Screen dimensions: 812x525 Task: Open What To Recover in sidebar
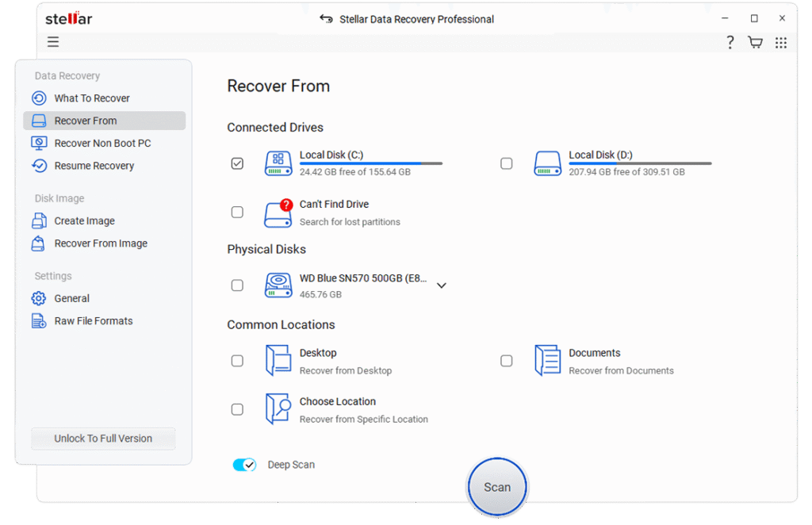click(x=91, y=98)
